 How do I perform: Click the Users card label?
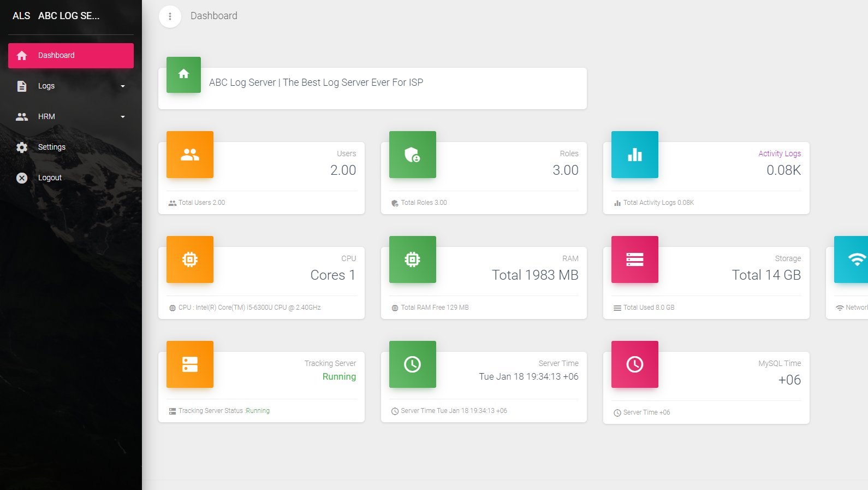[x=347, y=154]
